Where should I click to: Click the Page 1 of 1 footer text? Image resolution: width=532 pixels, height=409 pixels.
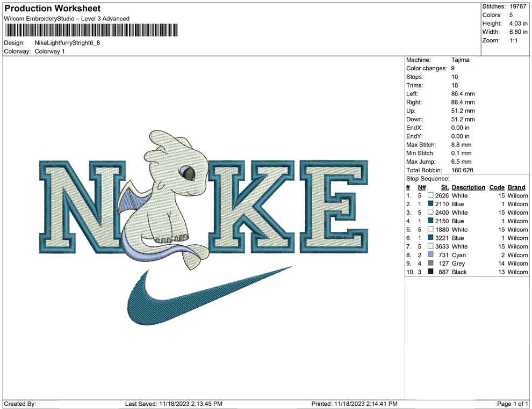tap(513, 404)
